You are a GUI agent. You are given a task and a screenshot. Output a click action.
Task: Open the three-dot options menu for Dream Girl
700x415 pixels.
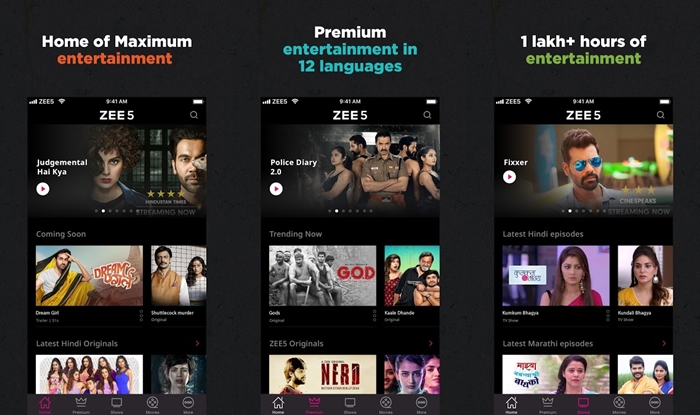(141, 315)
